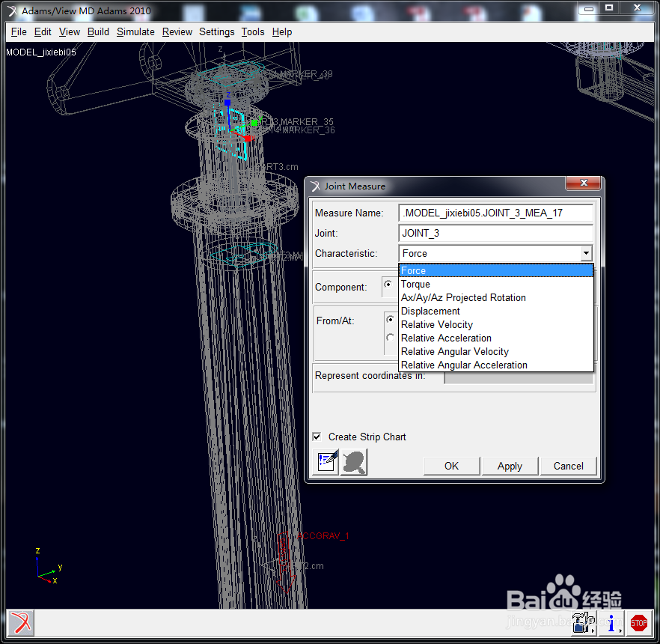The image size is (660, 644).
Task: Open the View menu
Action: pyautogui.click(x=70, y=32)
